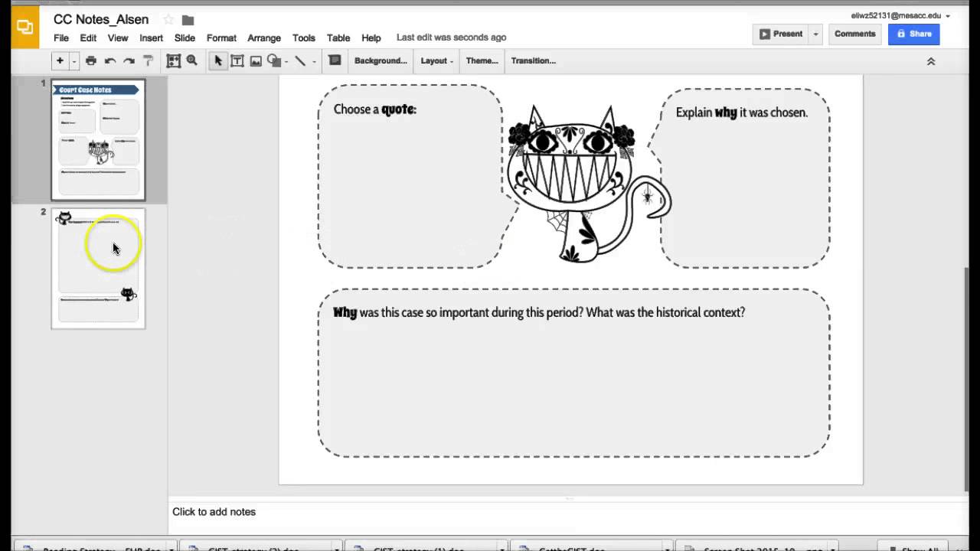Open the Present options dropdown arrow
980x551 pixels.
pos(815,34)
